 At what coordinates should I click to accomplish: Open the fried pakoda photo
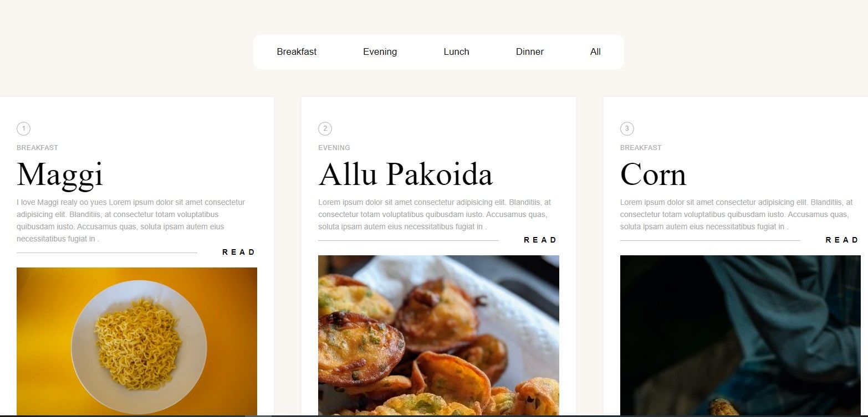point(438,335)
